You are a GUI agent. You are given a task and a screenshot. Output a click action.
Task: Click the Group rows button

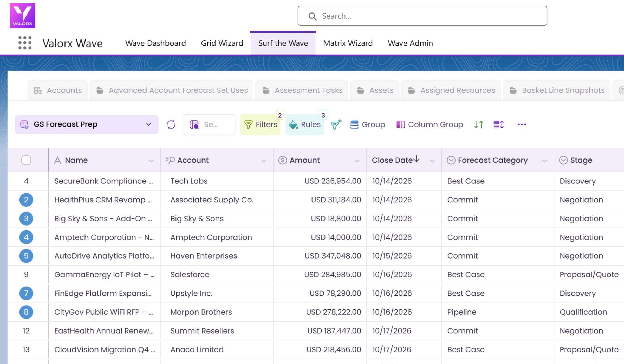pyautogui.click(x=367, y=124)
